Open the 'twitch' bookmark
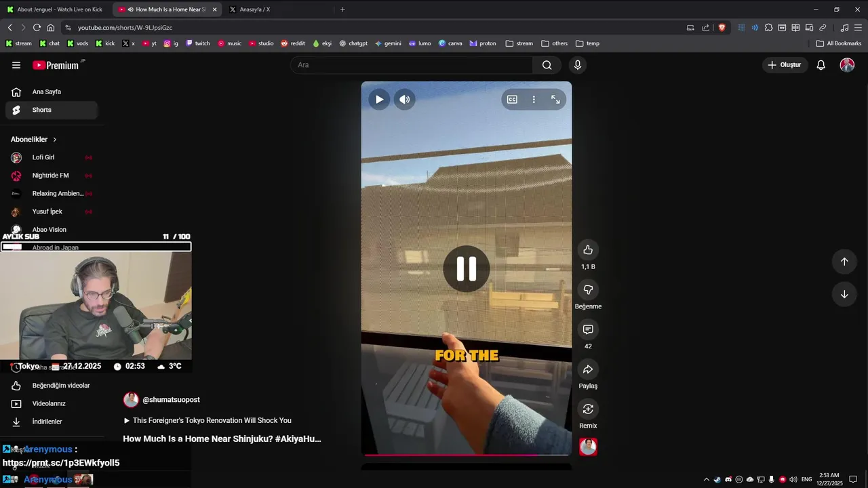 coord(198,43)
